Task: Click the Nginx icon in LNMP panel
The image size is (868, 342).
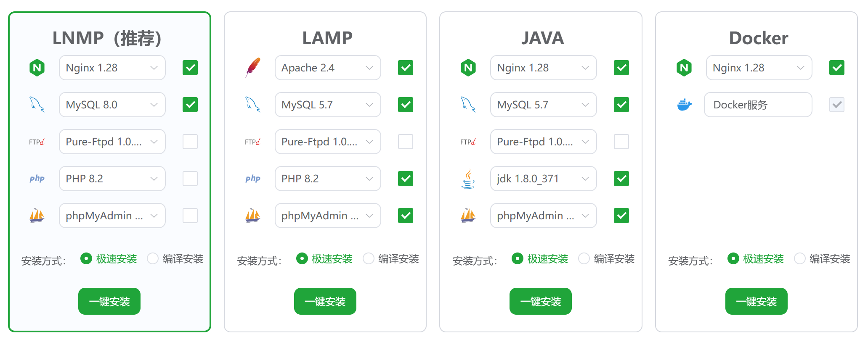Action: [37, 68]
